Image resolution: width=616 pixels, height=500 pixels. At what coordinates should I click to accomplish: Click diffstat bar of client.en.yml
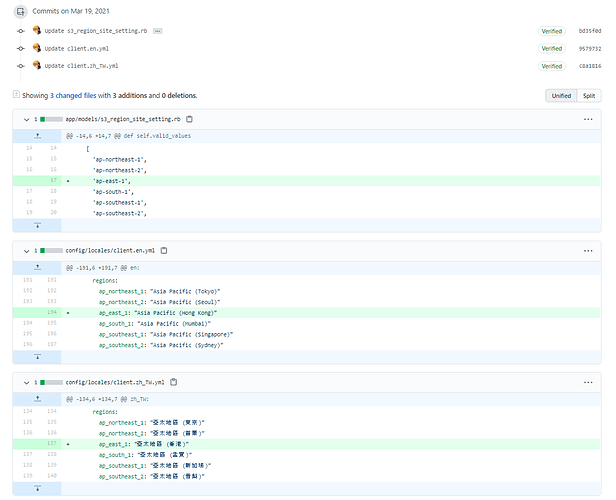pyautogui.click(x=51, y=251)
